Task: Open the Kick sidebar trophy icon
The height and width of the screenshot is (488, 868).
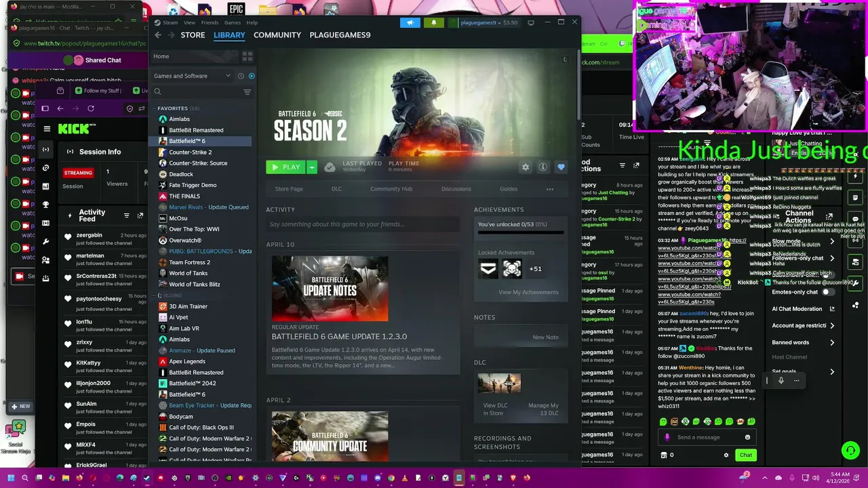Action: click(x=45, y=205)
